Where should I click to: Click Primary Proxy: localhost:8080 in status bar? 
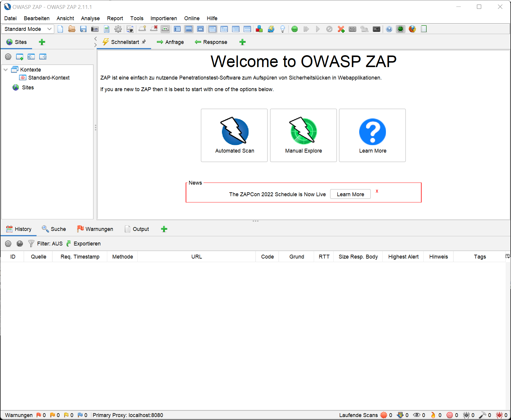128,415
